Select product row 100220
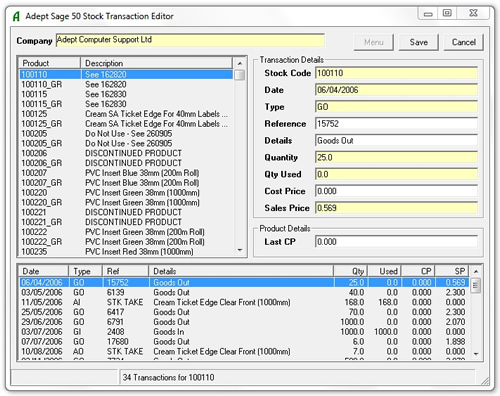500x396 pixels. (x=126, y=192)
